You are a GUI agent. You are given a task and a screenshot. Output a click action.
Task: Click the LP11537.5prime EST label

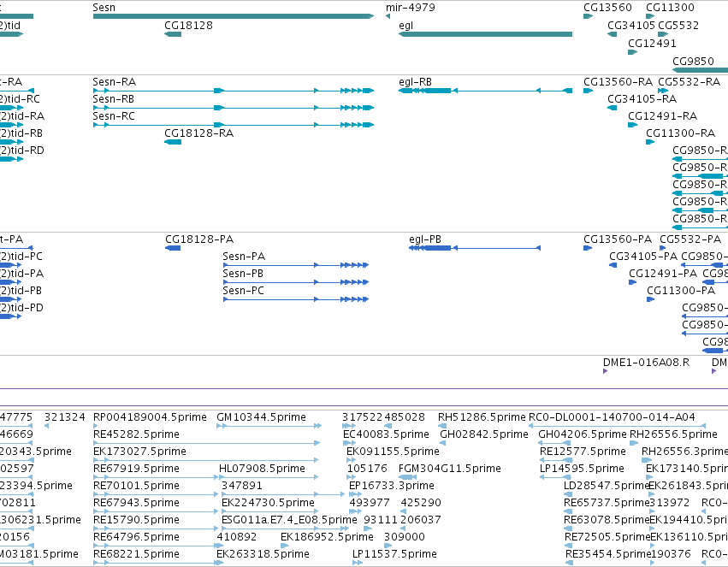tap(394, 554)
